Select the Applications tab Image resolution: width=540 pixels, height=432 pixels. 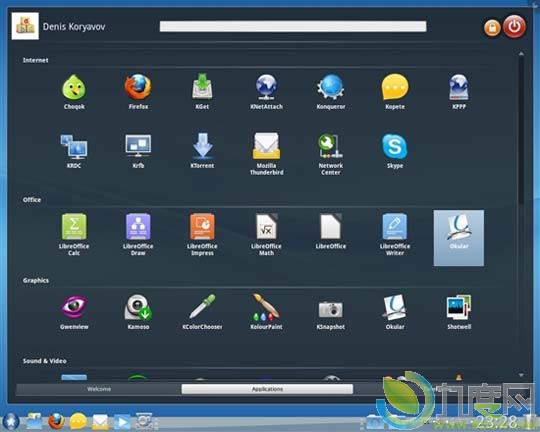tap(267, 389)
